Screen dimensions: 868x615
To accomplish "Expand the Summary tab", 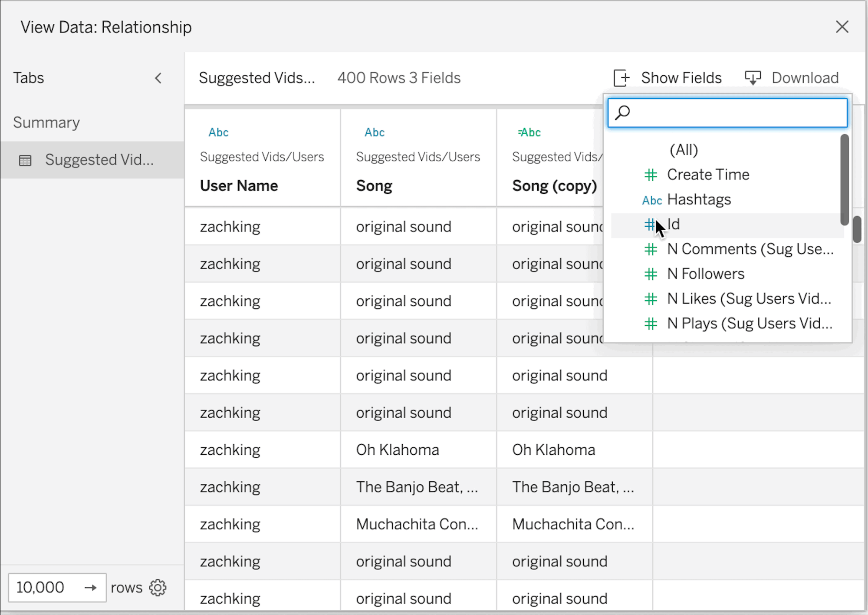I will (x=46, y=122).
